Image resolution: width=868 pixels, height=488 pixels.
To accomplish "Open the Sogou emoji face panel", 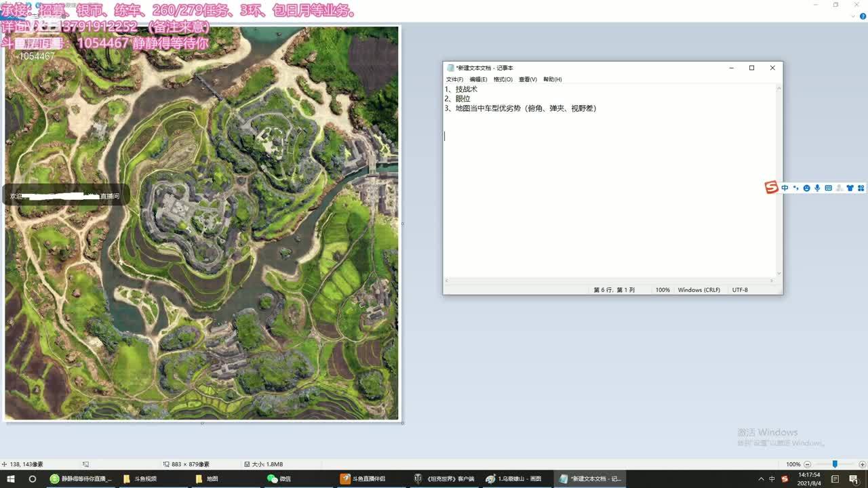I will [x=806, y=188].
